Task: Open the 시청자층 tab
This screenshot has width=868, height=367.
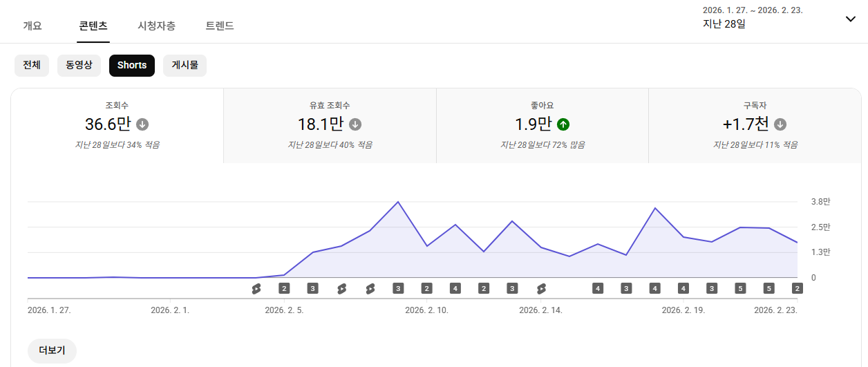Action: 156,26
